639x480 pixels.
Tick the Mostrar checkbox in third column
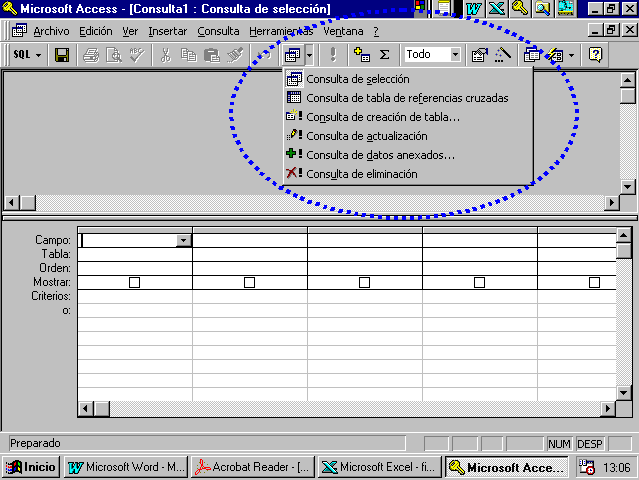(364, 282)
